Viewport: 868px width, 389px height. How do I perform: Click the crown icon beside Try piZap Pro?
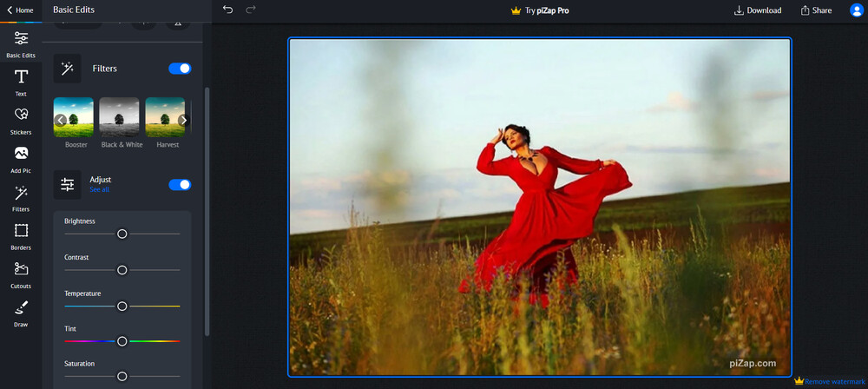[x=516, y=10]
